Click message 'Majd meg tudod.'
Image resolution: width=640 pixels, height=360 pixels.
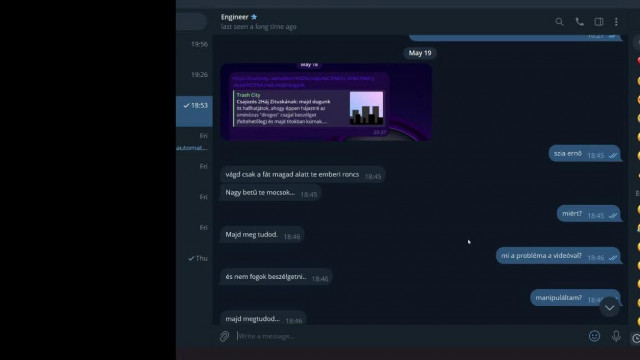tap(262, 235)
